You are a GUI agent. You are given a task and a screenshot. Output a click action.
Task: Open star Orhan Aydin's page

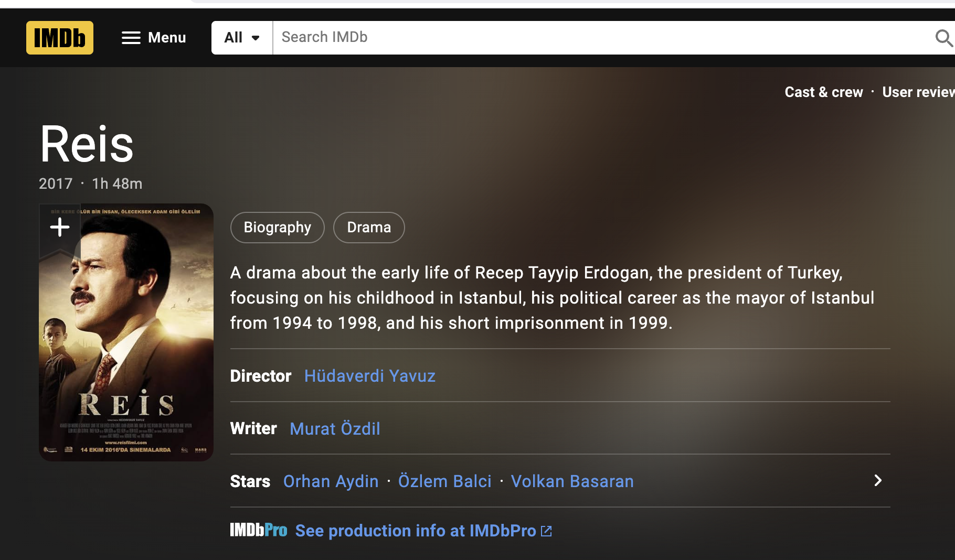pos(331,481)
